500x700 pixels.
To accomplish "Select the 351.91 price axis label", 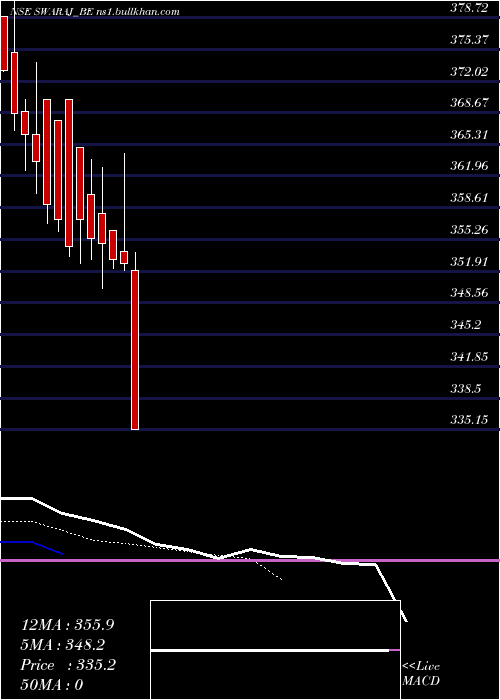I will pyautogui.click(x=469, y=262).
